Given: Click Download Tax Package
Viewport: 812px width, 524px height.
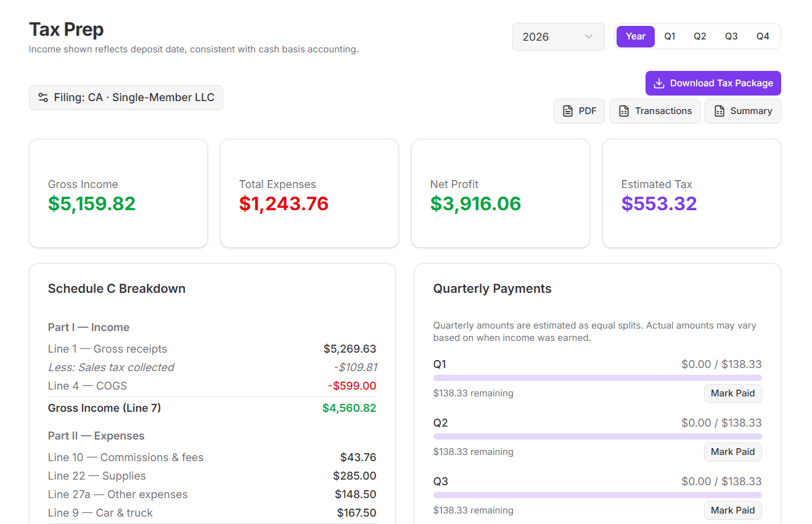Looking at the screenshot, I should [x=713, y=83].
